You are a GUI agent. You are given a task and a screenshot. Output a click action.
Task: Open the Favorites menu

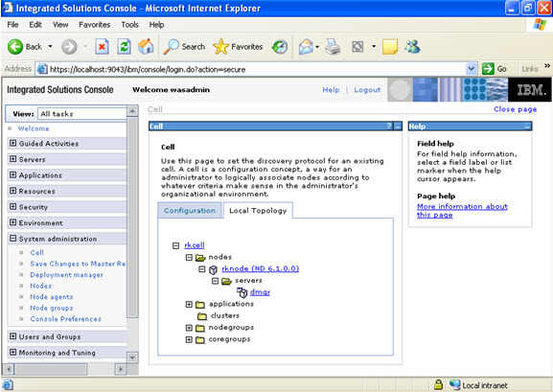(95, 25)
